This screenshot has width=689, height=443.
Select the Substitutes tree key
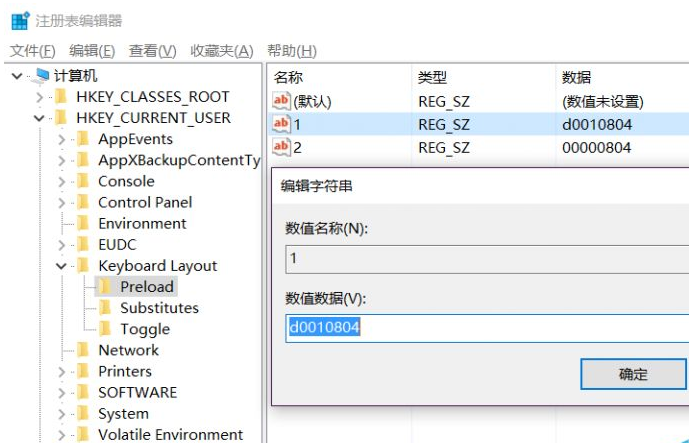tap(159, 308)
